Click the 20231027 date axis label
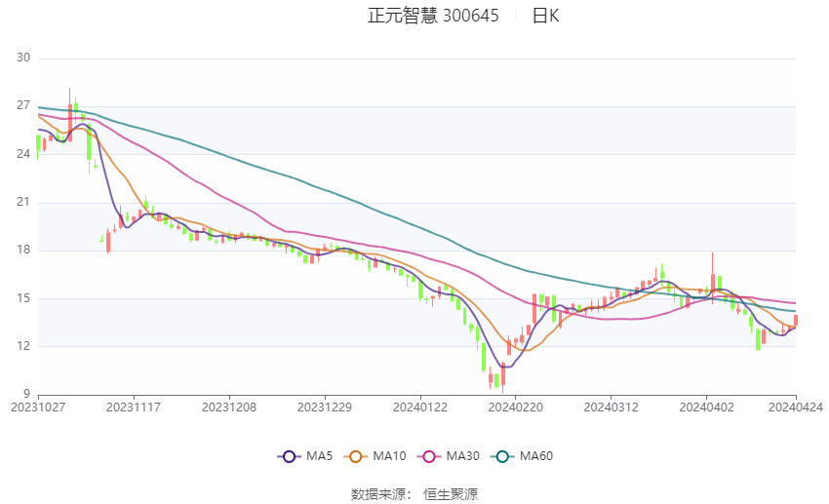The width and height of the screenshot is (829, 504). pos(38,407)
